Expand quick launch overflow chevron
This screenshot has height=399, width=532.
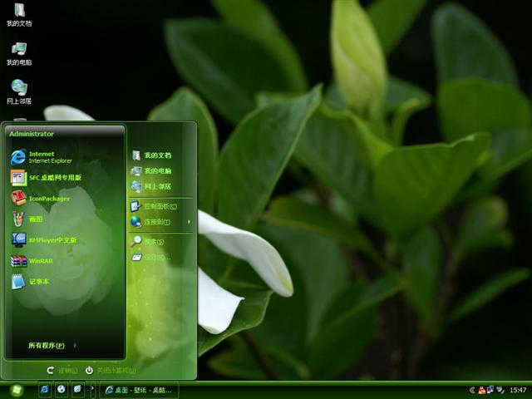[x=91, y=389]
